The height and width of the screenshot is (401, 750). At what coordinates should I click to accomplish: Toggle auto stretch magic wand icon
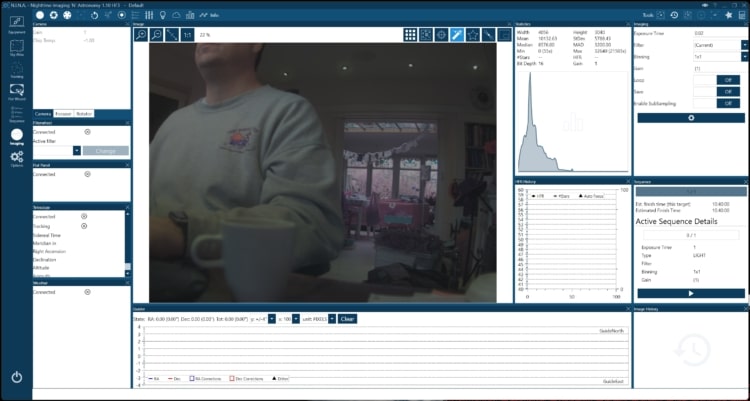pos(457,34)
